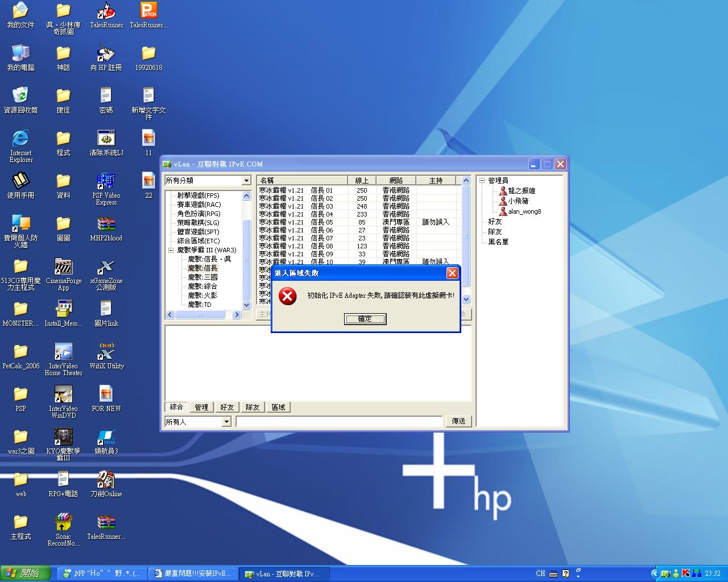Select the 管理 chat tab
This screenshot has width=728, height=582.
coord(201,408)
